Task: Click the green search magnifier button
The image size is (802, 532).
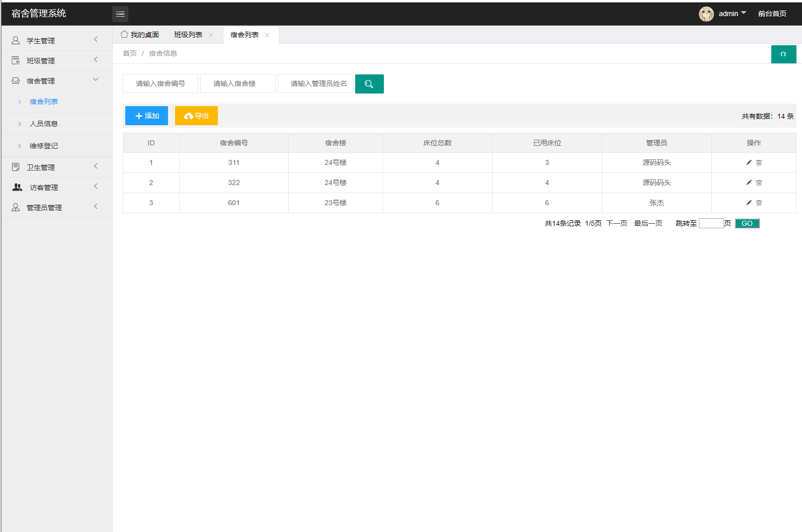Action: [369, 84]
